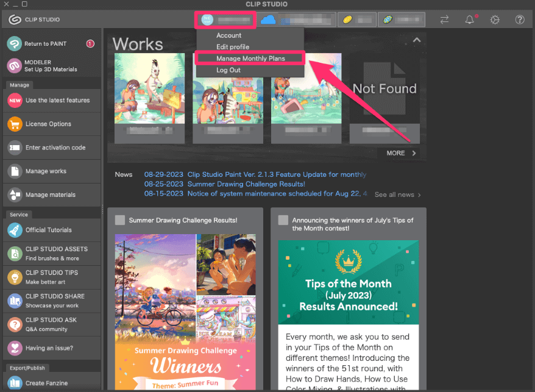Viewport: 535px width, 392px height.
Task: Click the 08-29-2023 news date
Action: [163, 174]
